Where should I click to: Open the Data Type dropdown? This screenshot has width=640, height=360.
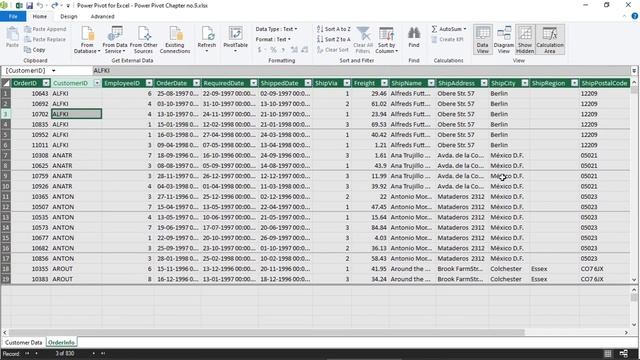click(x=276, y=29)
